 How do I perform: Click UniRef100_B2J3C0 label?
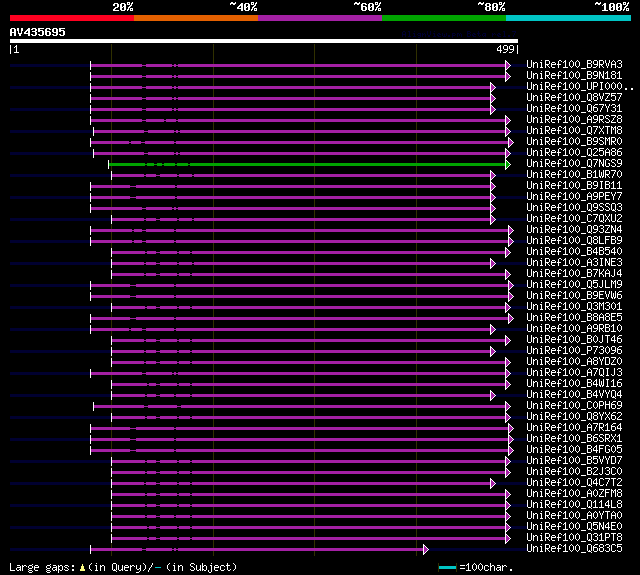(574, 472)
